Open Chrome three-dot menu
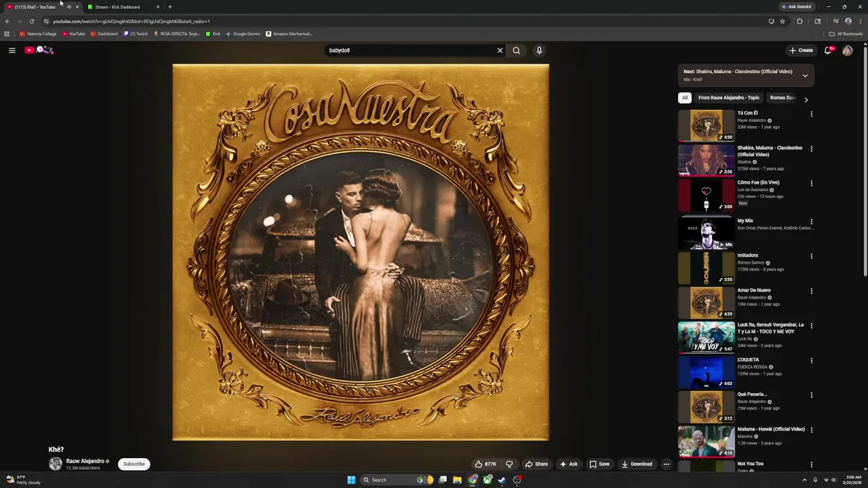This screenshot has width=868, height=488. pyautogui.click(x=860, y=21)
